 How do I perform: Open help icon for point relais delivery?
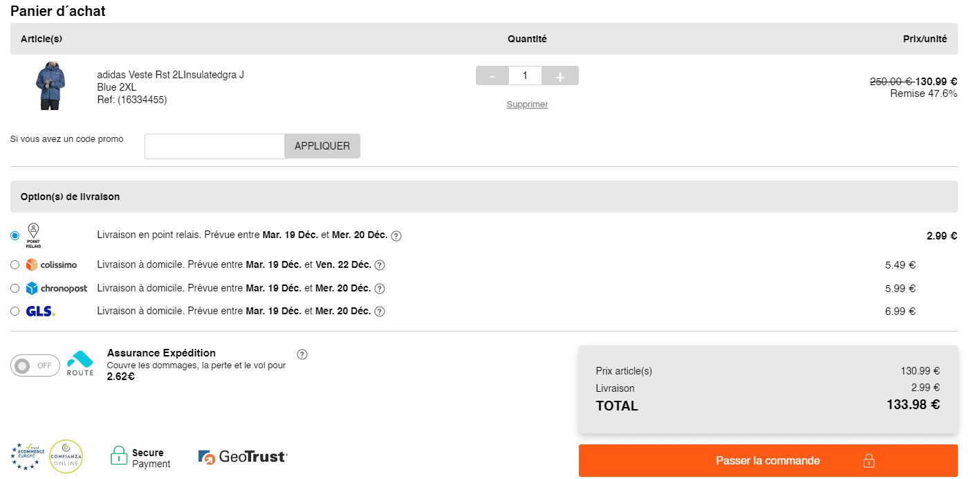396,236
